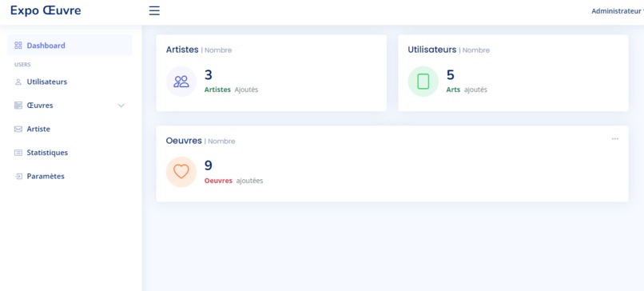Click the green Artistes label under 3
This screenshot has width=644, height=291.
click(217, 90)
